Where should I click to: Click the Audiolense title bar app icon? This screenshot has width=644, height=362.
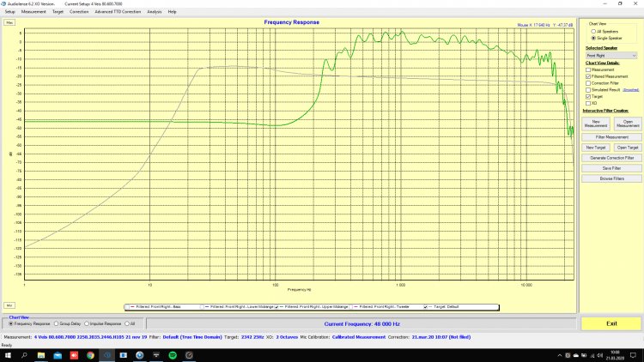3,3
